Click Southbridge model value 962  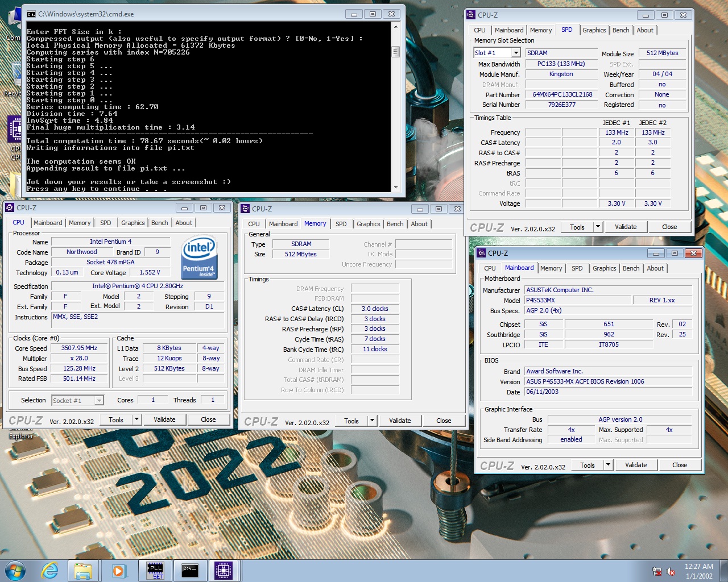pos(609,334)
